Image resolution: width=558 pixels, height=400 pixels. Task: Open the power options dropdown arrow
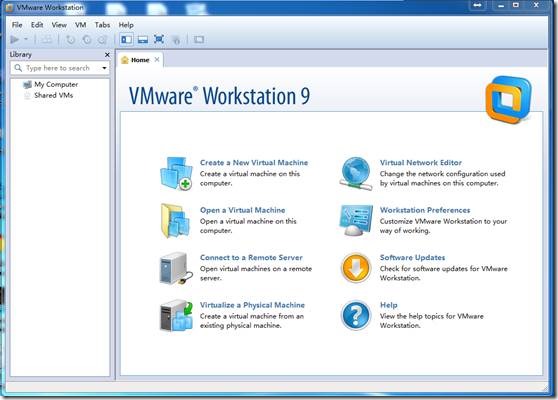[x=26, y=39]
